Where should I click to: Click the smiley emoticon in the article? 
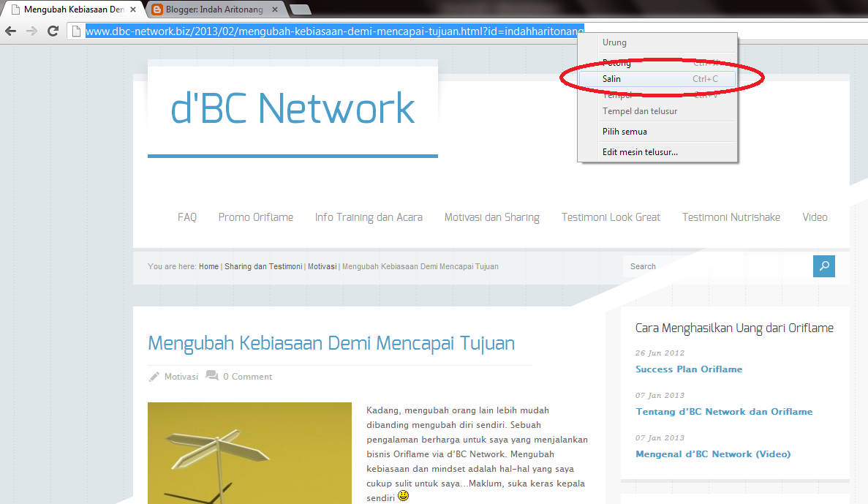(x=404, y=496)
